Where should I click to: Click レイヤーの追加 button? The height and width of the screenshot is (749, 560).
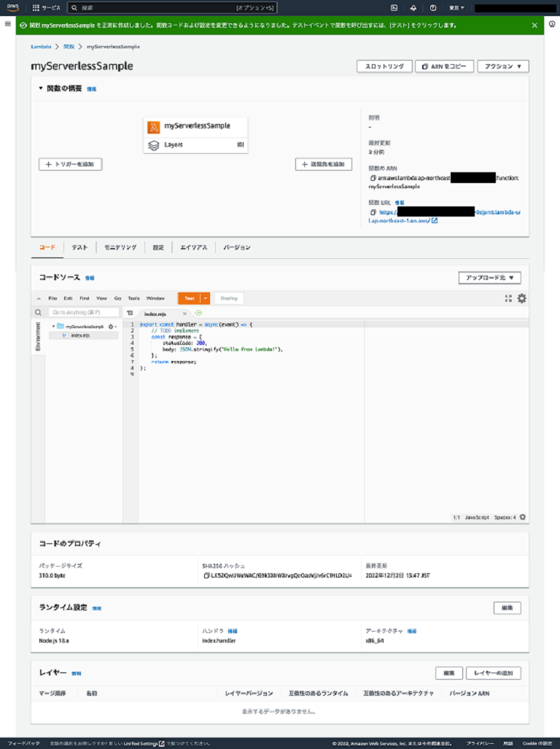(494, 673)
